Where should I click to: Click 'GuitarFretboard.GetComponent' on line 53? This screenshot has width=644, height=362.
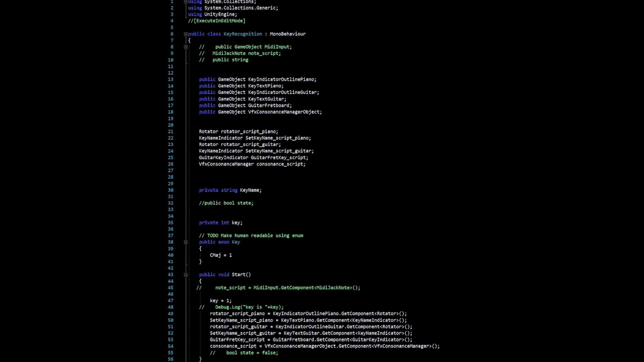coord(311,340)
